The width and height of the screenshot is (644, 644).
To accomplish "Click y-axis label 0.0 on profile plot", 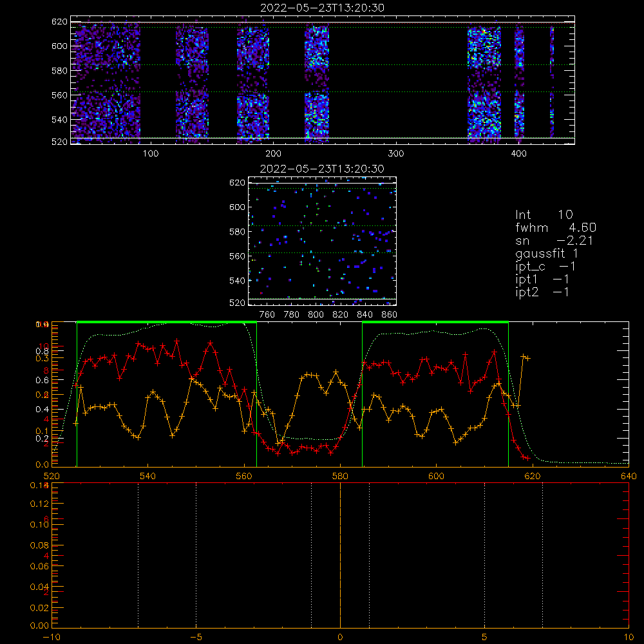I will pyautogui.click(x=43, y=464).
